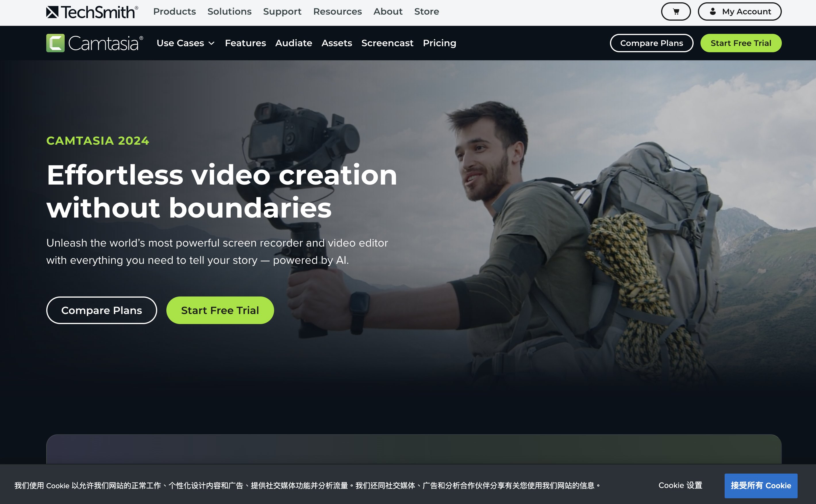Viewport: 816px width, 504px height.
Task: Click the hero Start Free Trial button
Action: pos(220,310)
